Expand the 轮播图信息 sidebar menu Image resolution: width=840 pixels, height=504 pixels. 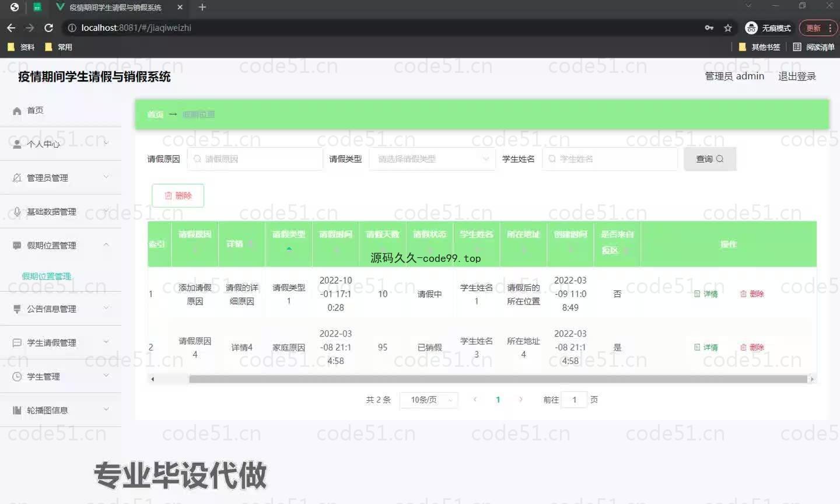coord(61,410)
